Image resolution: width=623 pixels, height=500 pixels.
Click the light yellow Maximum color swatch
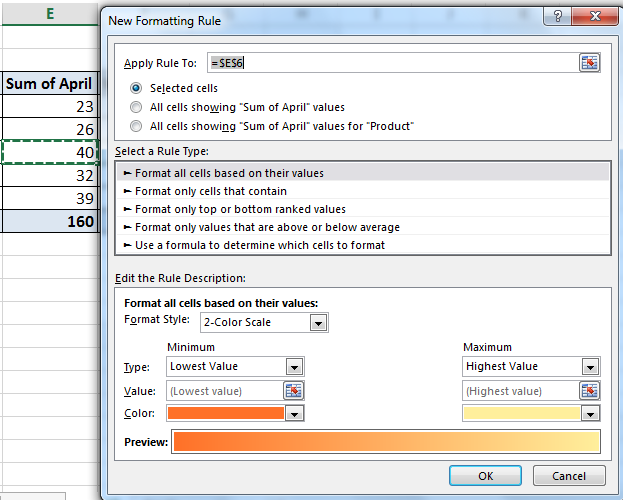coord(522,413)
